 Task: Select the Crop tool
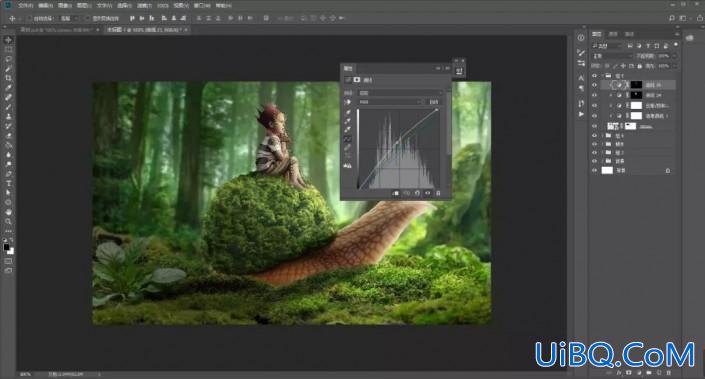[x=8, y=78]
